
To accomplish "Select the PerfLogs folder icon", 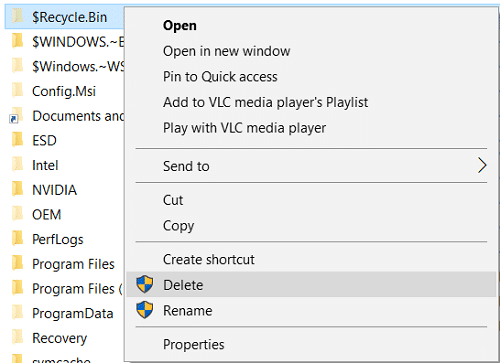I will (x=17, y=238).
